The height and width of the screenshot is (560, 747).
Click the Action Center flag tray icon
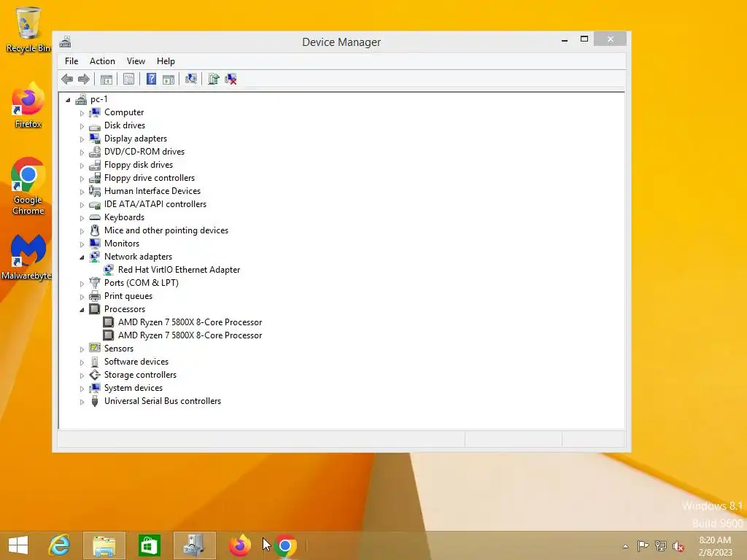tap(643, 545)
